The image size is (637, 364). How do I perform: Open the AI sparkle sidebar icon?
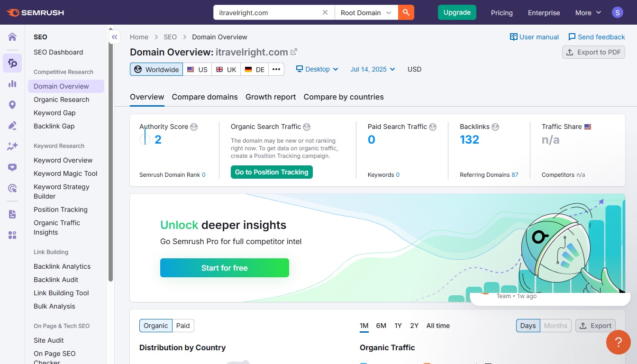coord(12,146)
